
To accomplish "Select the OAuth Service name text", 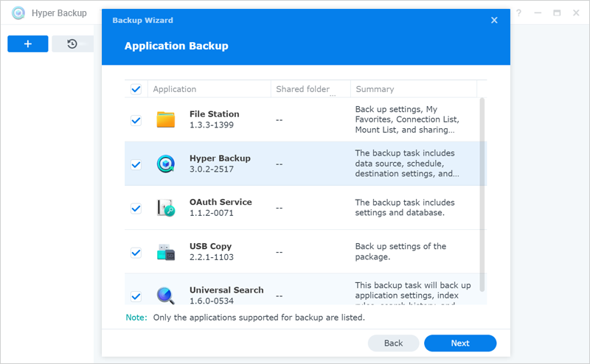I will [221, 202].
